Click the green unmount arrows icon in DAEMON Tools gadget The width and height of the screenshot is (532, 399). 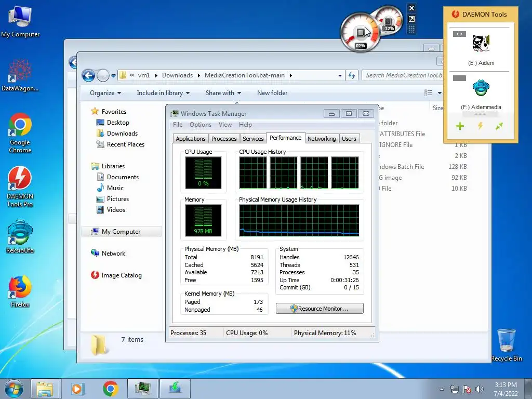(x=499, y=126)
